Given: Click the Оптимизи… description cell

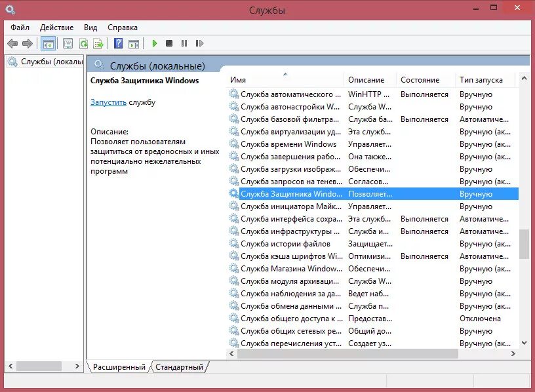Looking at the screenshot, I should (369, 256).
